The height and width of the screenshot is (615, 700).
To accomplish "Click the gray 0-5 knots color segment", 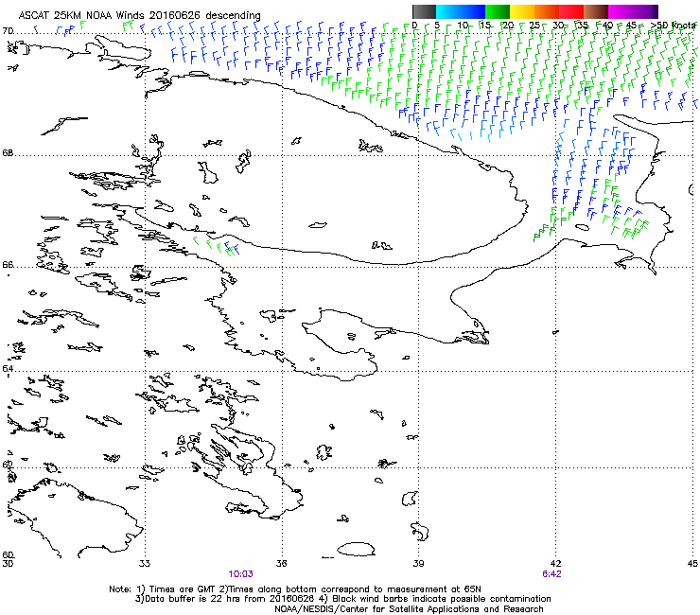I will (x=424, y=11).
